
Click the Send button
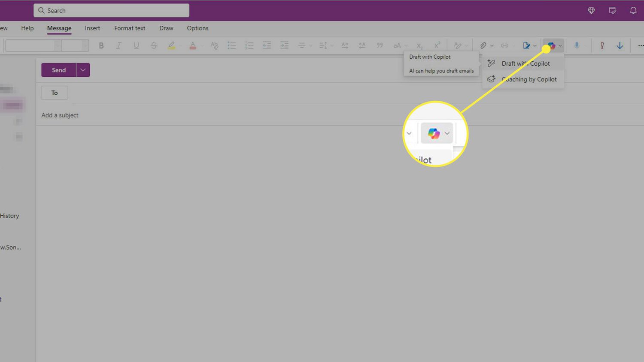59,70
